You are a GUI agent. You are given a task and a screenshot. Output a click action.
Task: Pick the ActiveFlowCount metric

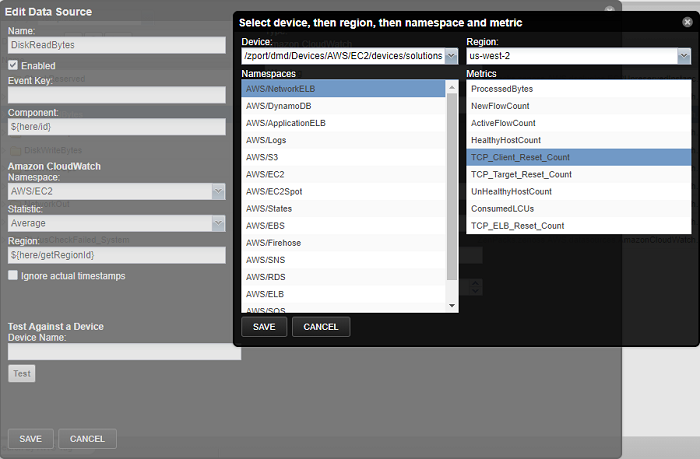[x=579, y=123]
